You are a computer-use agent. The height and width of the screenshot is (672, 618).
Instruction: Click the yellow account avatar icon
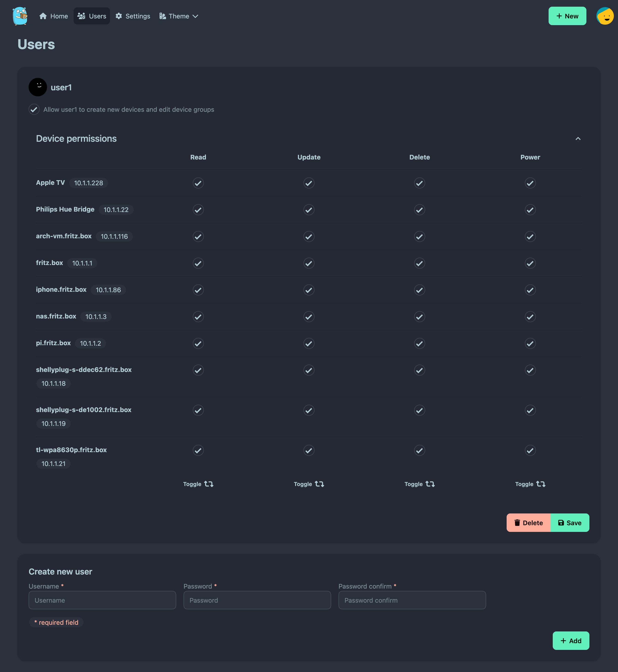(x=605, y=16)
